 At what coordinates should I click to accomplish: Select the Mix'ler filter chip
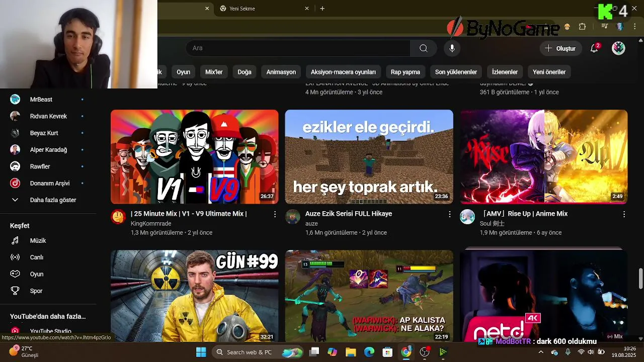click(x=214, y=72)
